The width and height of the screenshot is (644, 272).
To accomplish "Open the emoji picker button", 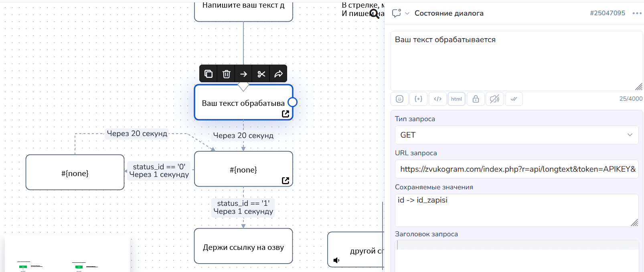I will click(x=399, y=99).
